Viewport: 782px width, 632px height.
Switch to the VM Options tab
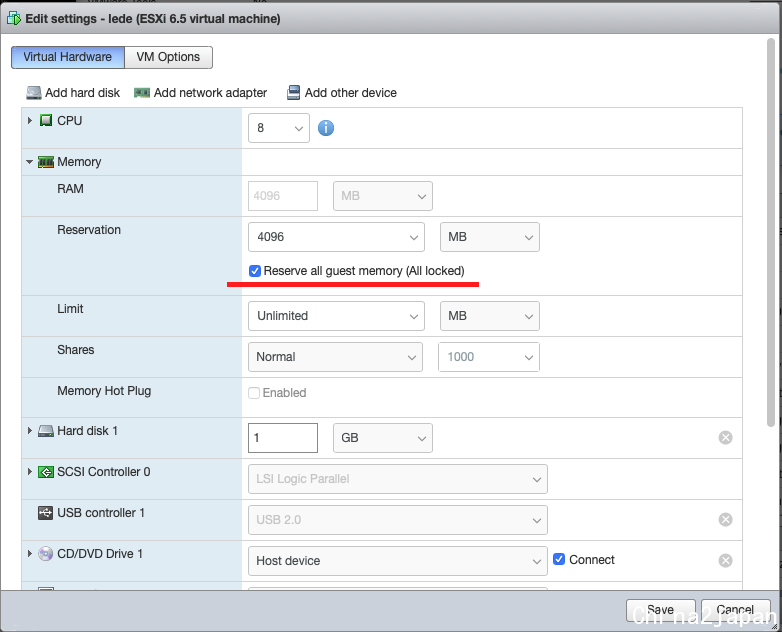(x=169, y=57)
